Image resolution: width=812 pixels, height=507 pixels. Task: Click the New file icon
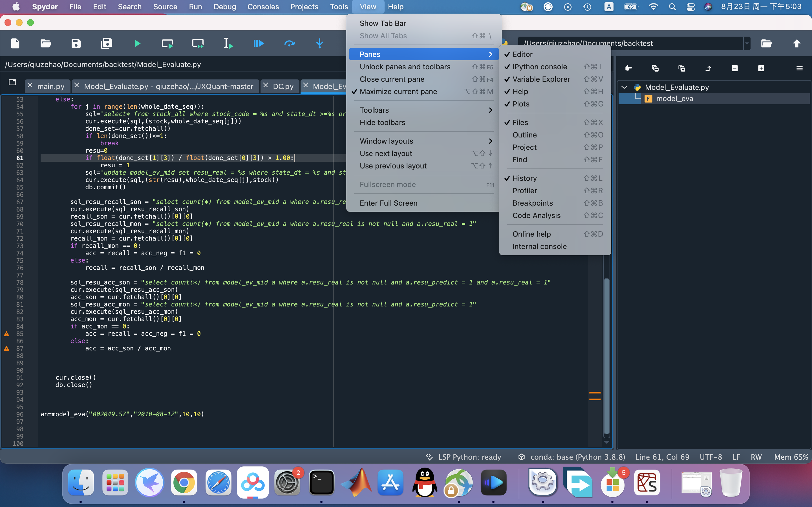[16, 44]
